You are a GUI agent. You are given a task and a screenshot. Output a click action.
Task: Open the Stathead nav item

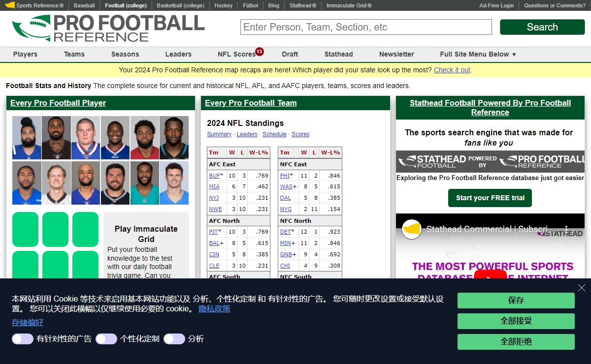point(339,54)
